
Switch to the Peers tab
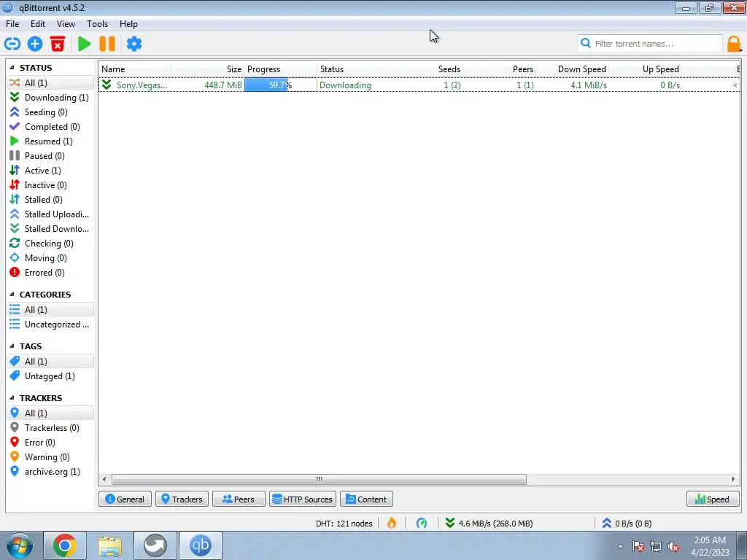click(x=239, y=499)
